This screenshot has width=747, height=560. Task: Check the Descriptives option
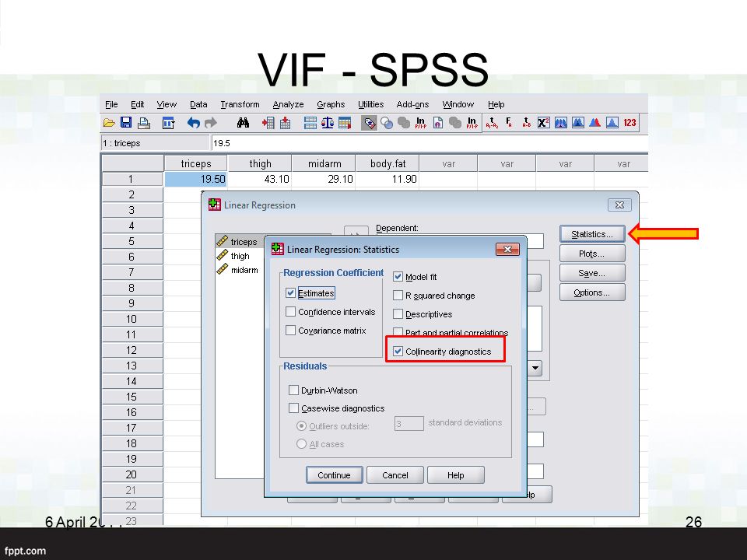[x=398, y=313]
